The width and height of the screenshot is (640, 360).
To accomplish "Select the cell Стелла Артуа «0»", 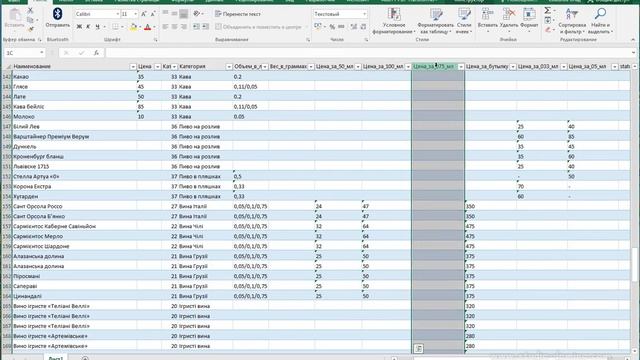I will click(74, 176).
